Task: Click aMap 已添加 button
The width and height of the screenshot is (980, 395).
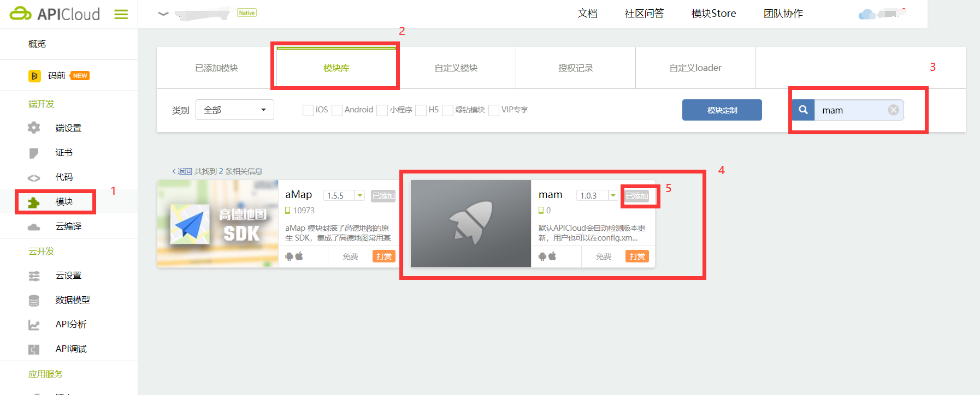Action: 383,196
